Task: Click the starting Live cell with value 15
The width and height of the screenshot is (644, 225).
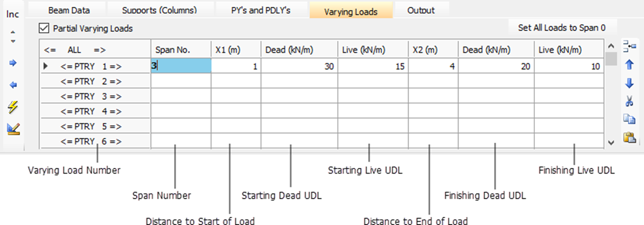Action: point(372,66)
